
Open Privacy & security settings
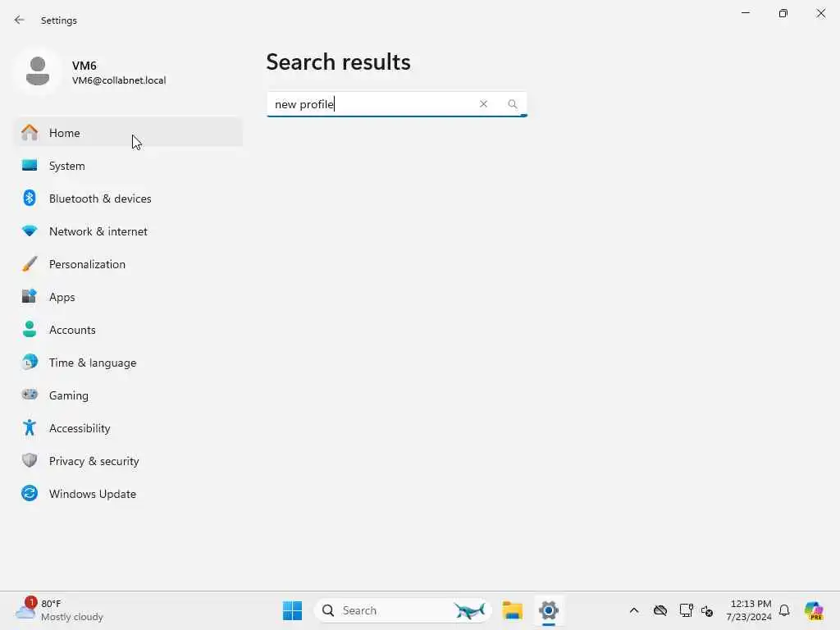coord(129,461)
